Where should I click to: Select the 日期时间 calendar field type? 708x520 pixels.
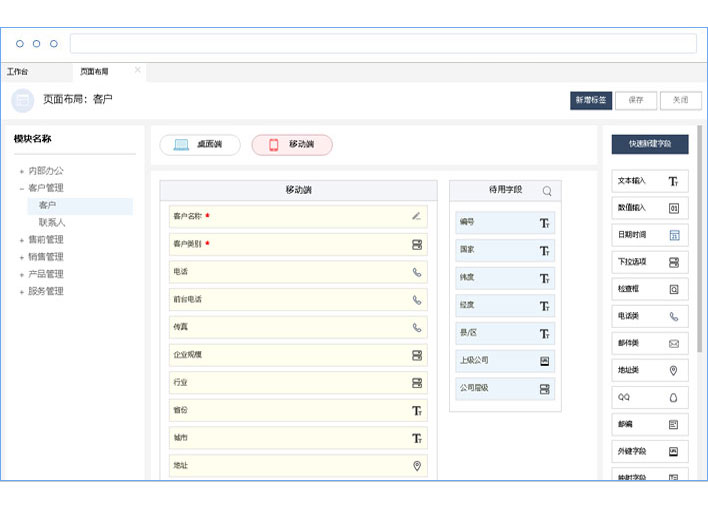pos(650,235)
